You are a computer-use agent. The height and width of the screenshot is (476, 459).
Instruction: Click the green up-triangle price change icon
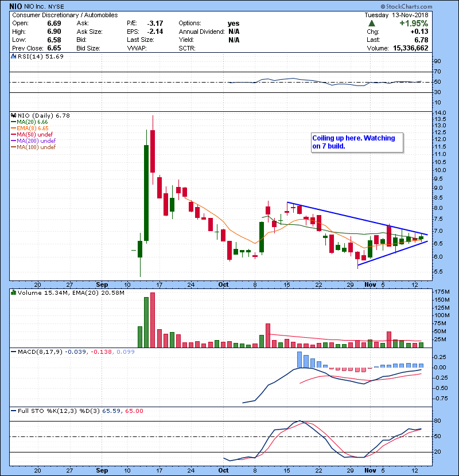pos(372,24)
